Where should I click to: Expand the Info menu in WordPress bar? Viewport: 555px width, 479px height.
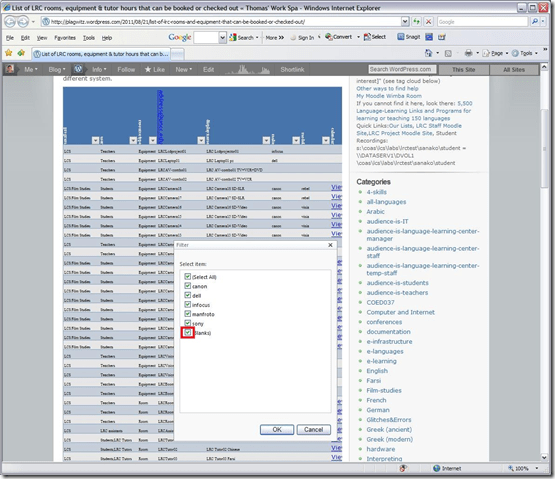(99, 69)
